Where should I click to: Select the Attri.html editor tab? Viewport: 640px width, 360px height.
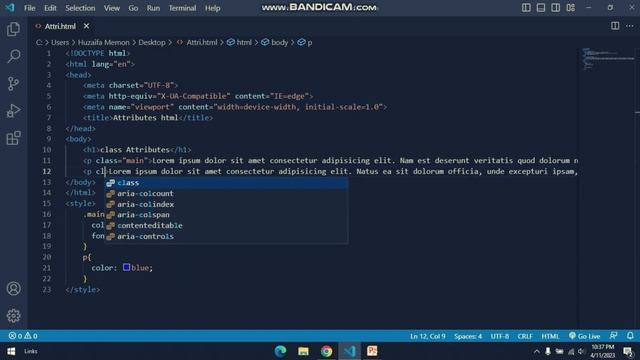click(60, 26)
